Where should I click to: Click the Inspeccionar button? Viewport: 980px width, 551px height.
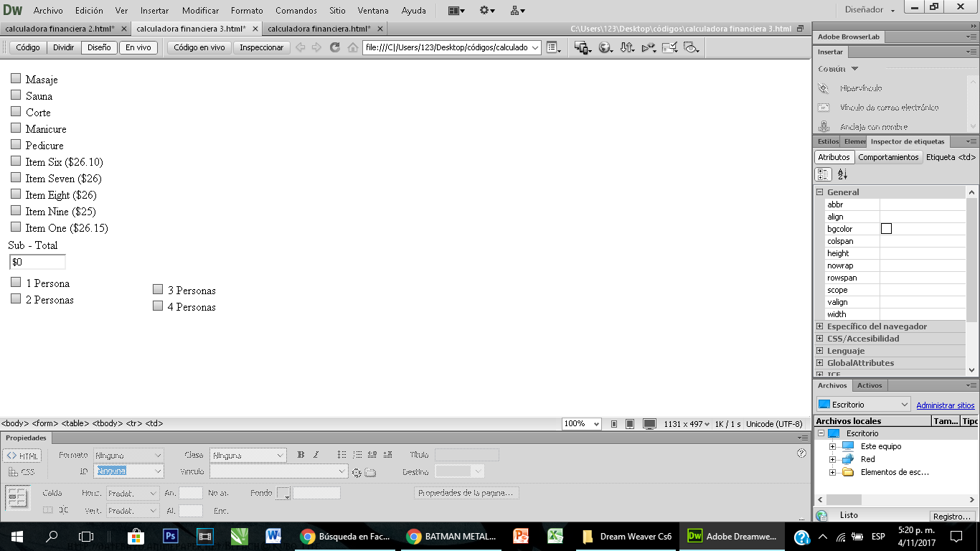click(262, 47)
